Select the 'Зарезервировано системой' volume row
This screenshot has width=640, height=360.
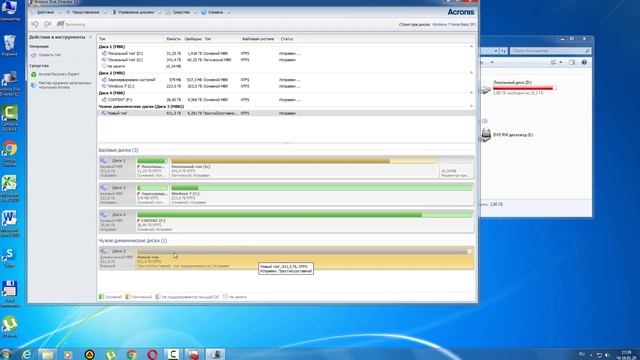pos(286,80)
